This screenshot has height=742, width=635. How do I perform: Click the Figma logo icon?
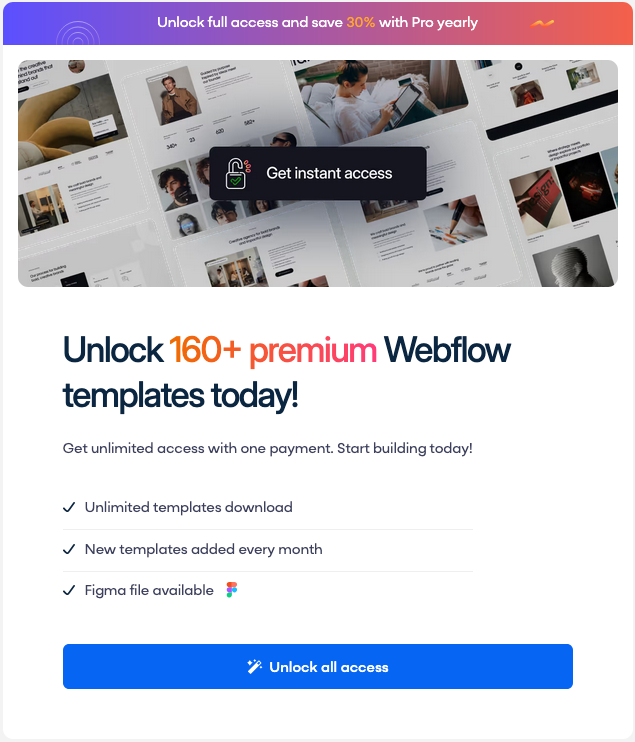click(231, 590)
